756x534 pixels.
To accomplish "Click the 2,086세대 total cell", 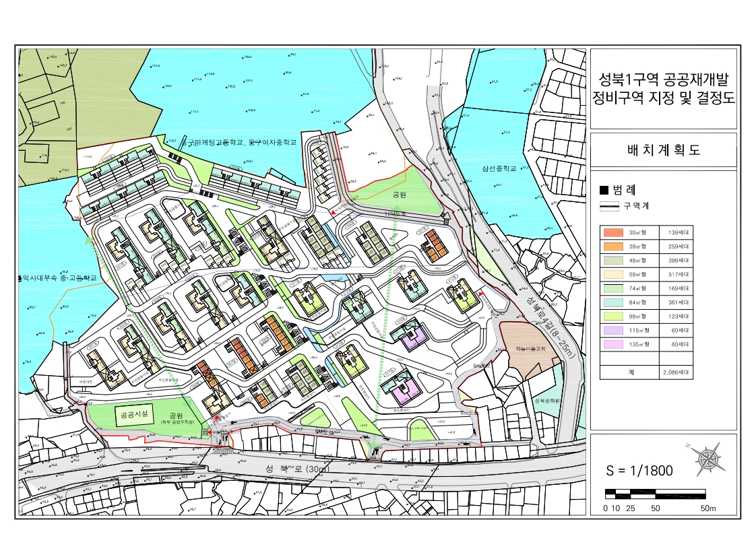I will pos(676,372).
